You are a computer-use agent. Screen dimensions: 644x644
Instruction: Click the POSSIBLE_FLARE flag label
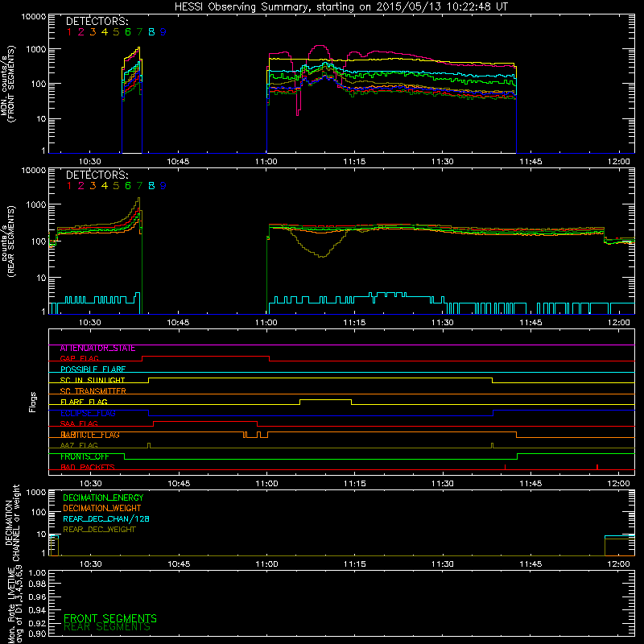point(93,369)
